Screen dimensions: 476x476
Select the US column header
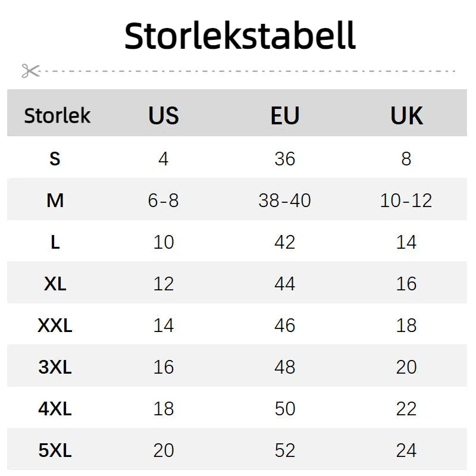pyautogui.click(x=164, y=115)
